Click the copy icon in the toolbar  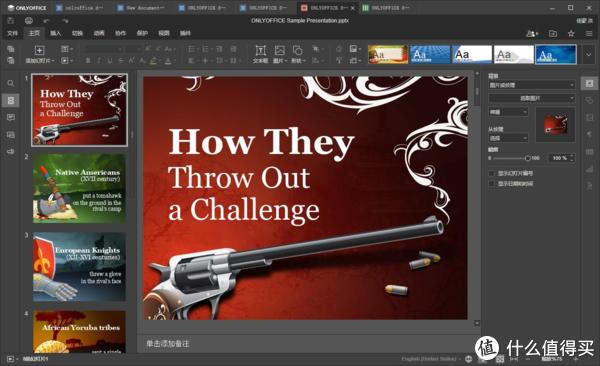(11, 49)
